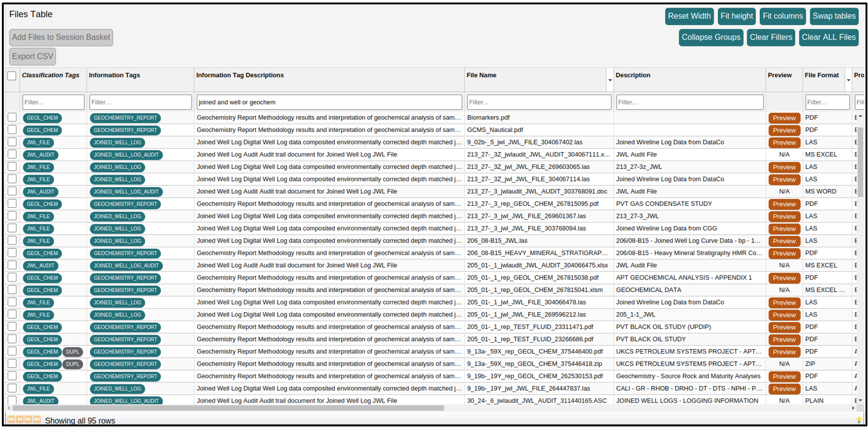
Task: Tick checkbox for 206_08-B15_JWL.las row
Action: click(x=12, y=241)
